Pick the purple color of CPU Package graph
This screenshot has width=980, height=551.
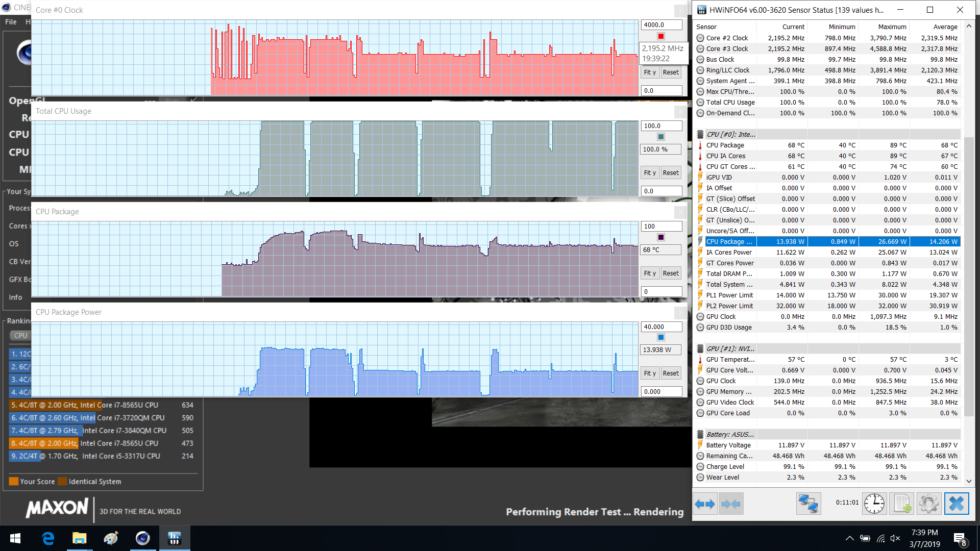click(661, 237)
